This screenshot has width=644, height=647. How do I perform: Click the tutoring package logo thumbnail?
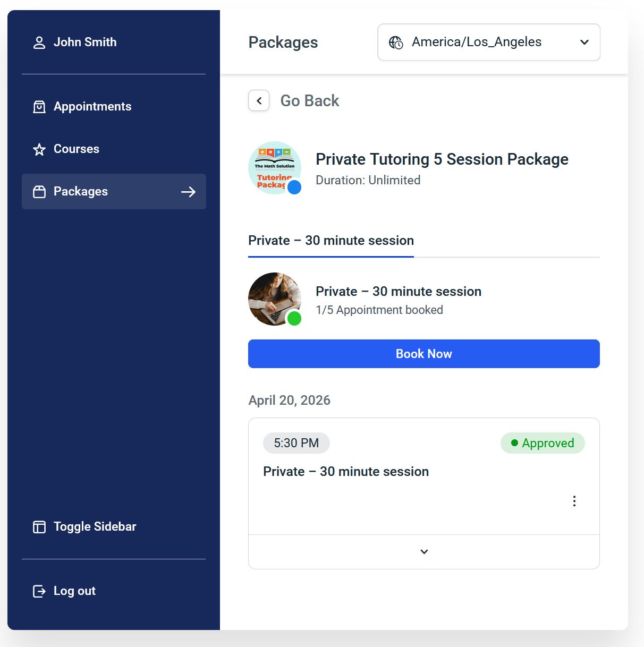coord(275,168)
